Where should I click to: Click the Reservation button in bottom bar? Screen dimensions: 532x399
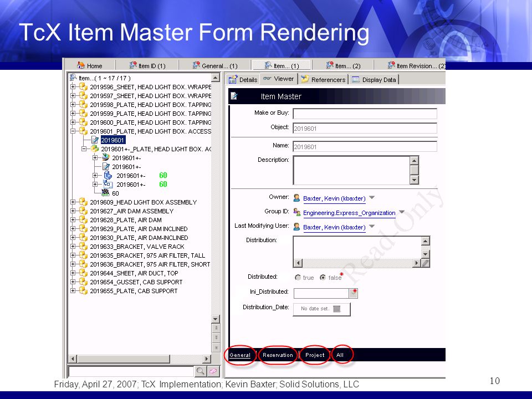278,355
